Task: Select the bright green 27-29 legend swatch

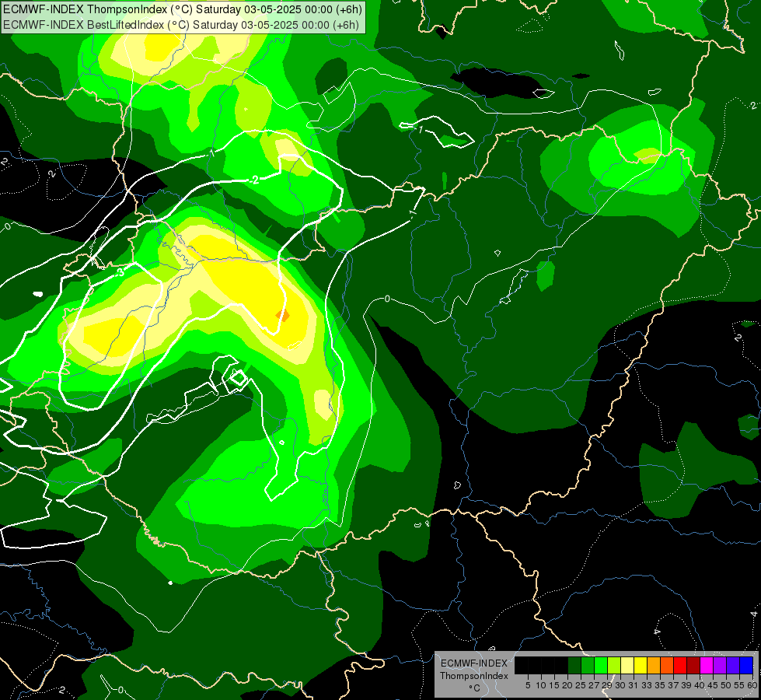Action: pos(601,665)
